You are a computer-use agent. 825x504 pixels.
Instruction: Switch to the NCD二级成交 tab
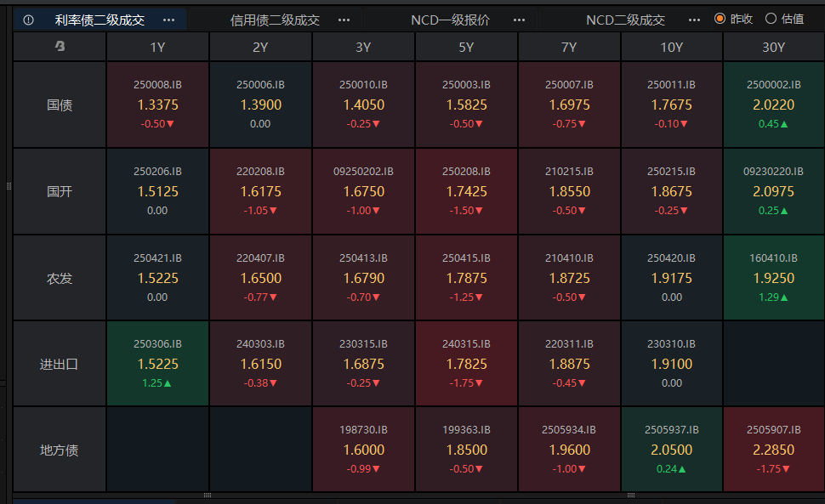[626, 20]
